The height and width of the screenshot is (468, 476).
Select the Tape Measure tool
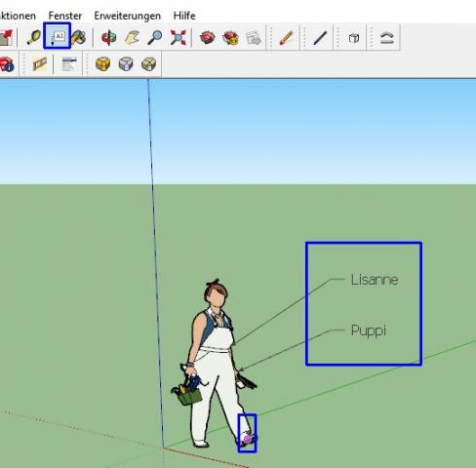[x=34, y=38]
